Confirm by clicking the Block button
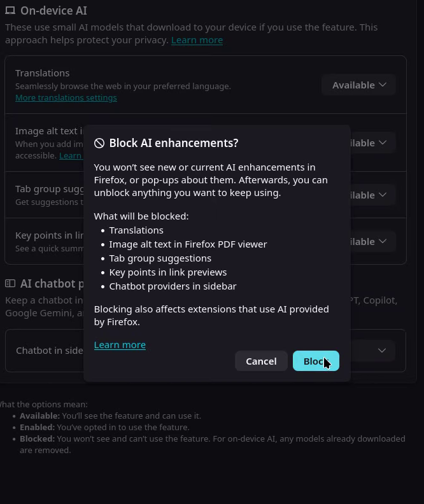 (x=316, y=361)
